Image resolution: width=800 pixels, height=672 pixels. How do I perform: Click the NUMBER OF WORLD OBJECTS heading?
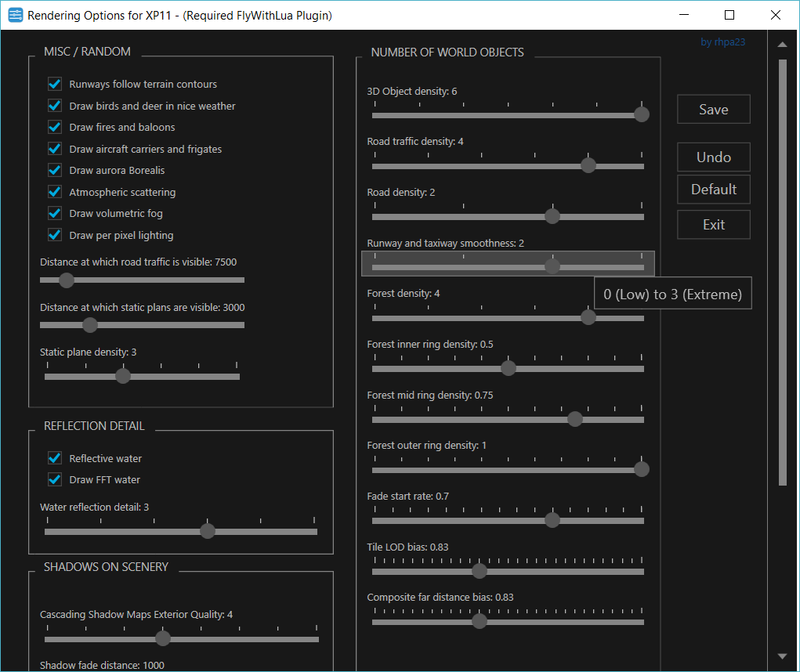(x=447, y=52)
